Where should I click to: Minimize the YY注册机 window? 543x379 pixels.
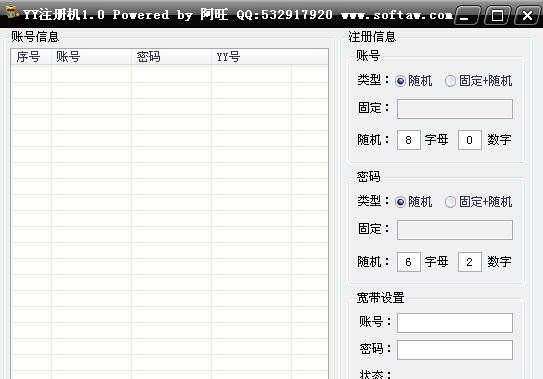(x=467, y=16)
